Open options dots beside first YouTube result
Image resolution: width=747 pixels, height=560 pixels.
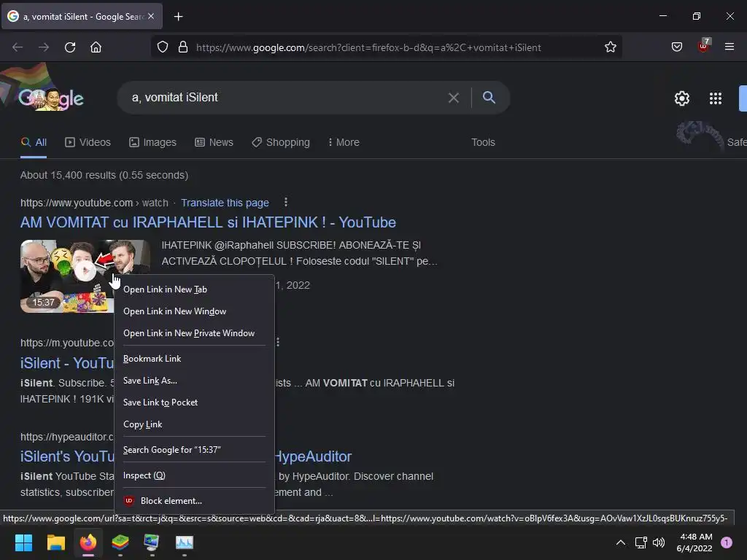pos(286,203)
